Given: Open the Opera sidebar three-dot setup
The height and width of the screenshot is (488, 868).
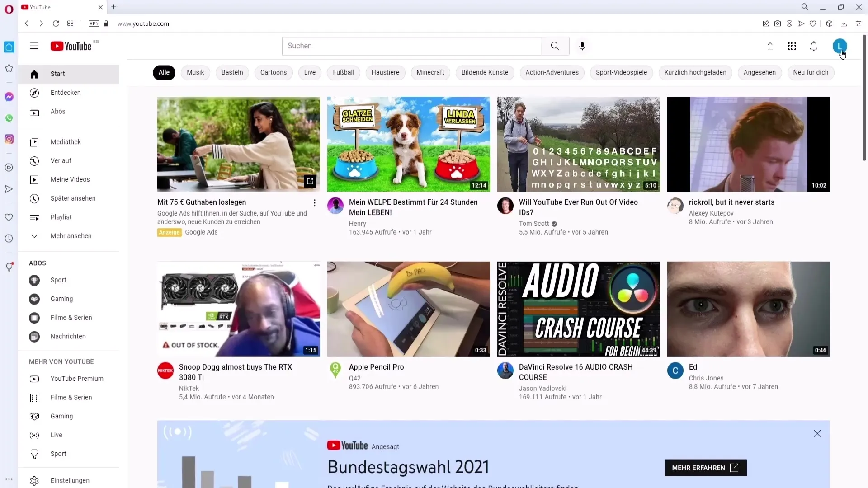Looking at the screenshot, I should click(x=9, y=479).
